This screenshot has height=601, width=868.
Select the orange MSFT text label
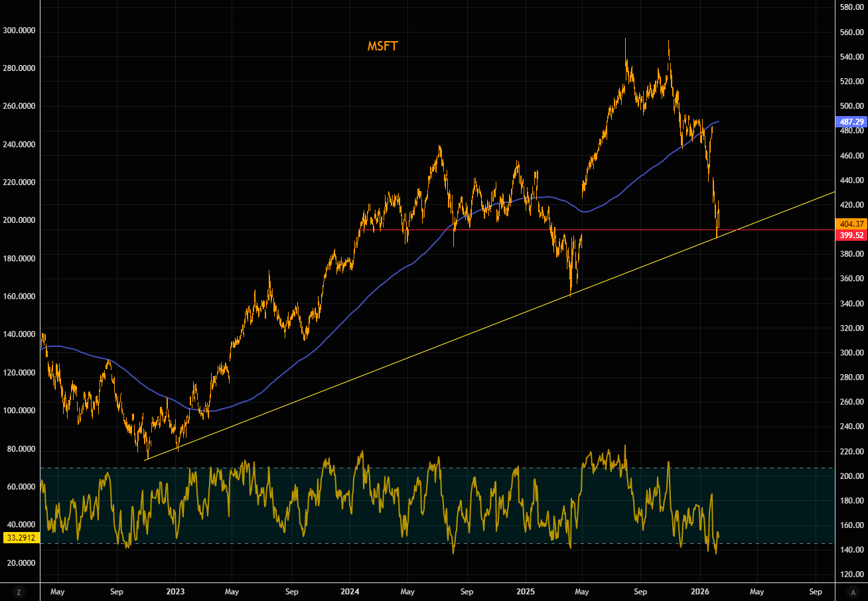(x=383, y=46)
